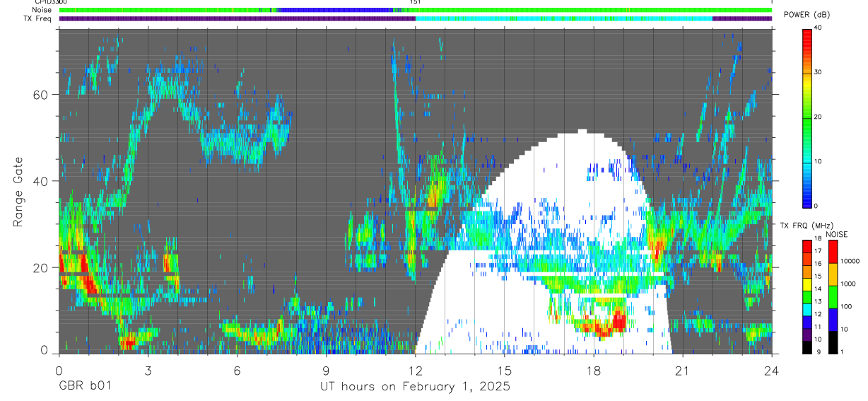The width and height of the screenshot is (868, 401).
Task: Click the black 9–10 MHz TX FRQ swatch
Action: 807,347
